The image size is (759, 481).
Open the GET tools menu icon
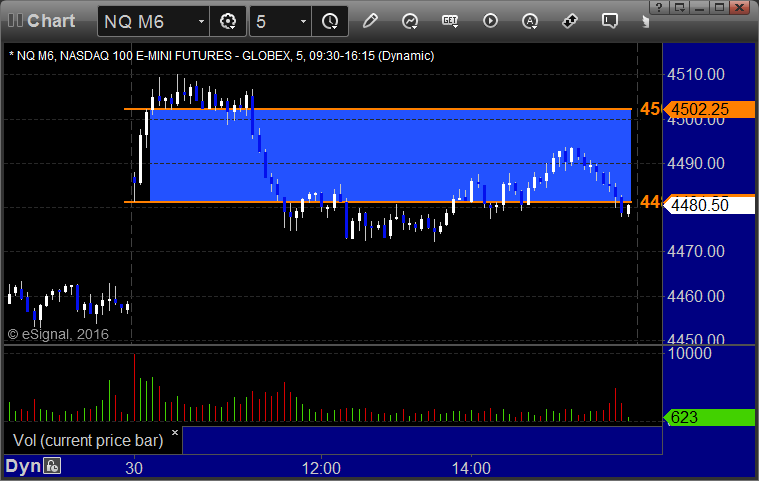pos(450,21)
